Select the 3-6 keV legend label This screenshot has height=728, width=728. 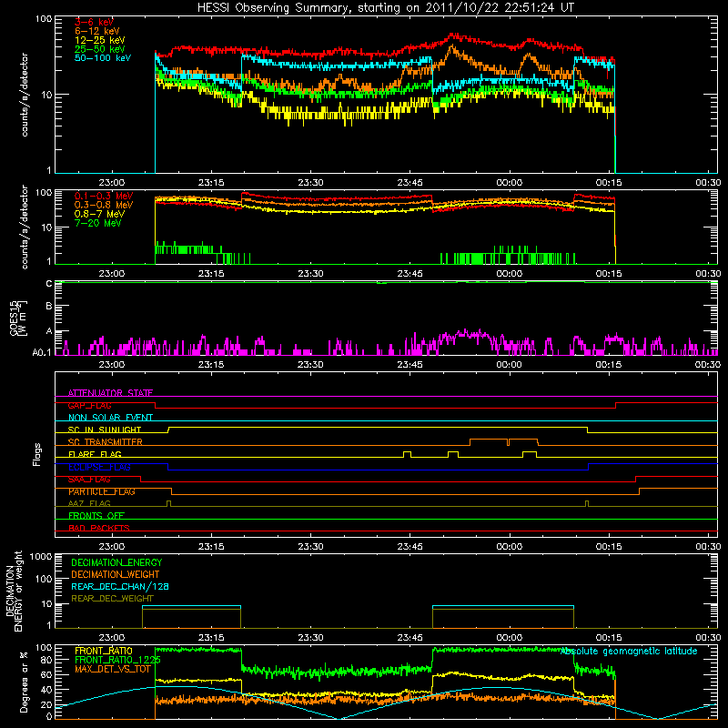point(94,22)
